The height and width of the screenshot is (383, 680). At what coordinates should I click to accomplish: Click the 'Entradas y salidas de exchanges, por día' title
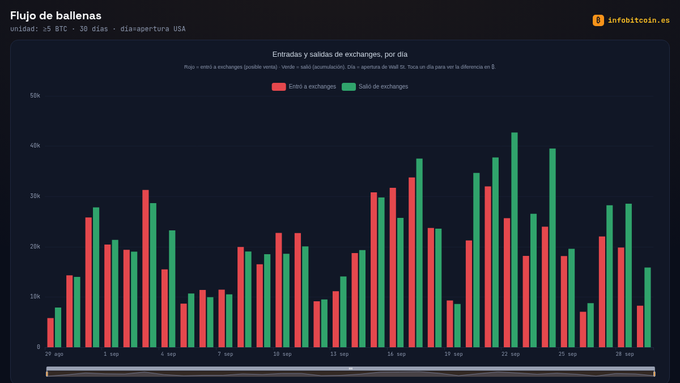[x=340, y=54]
